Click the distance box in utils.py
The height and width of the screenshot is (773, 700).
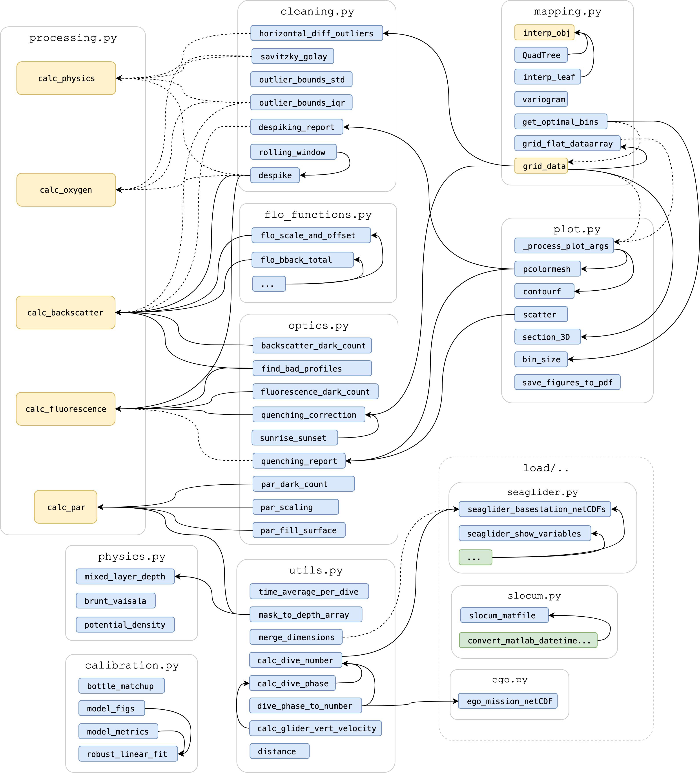[x=280, y=751]
